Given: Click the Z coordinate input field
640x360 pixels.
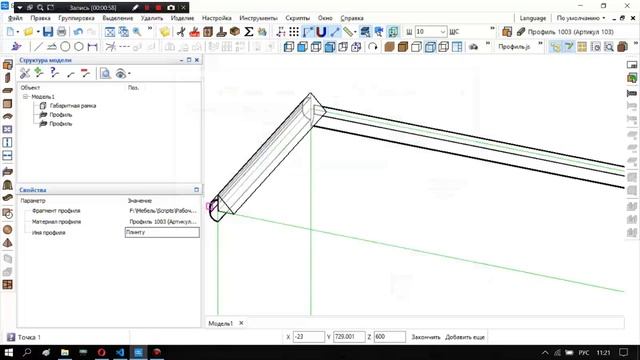Looking at the screenshot, I should tap(390, 337).
